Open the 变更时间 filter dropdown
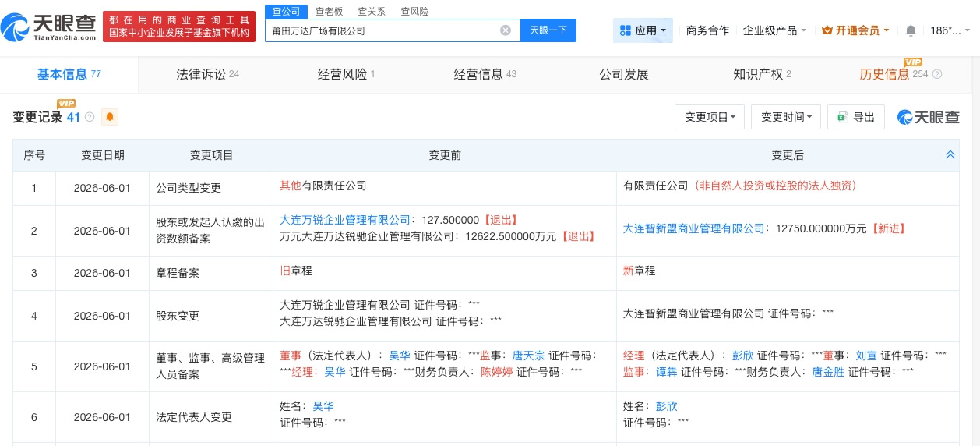 coord(786,117)
